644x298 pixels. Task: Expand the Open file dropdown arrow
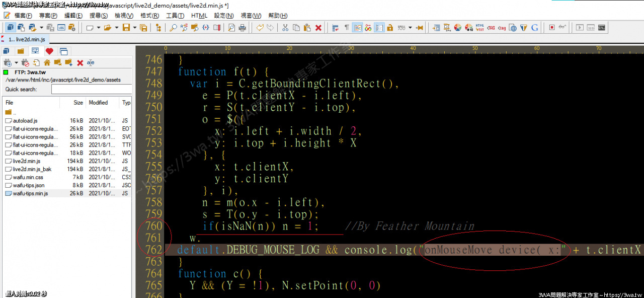tap(116, 28)
